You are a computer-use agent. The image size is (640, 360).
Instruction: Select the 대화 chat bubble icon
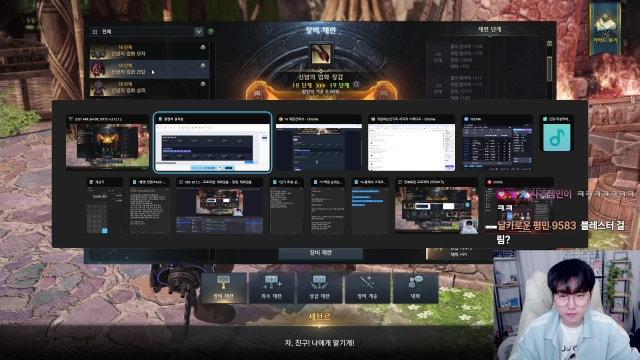click(x=416, y=288)
